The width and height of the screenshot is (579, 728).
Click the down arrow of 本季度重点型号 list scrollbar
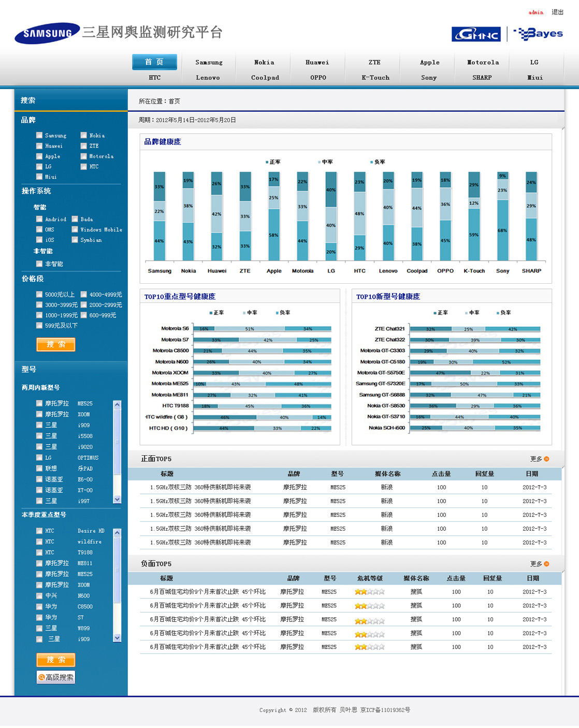tap(117, 638)
